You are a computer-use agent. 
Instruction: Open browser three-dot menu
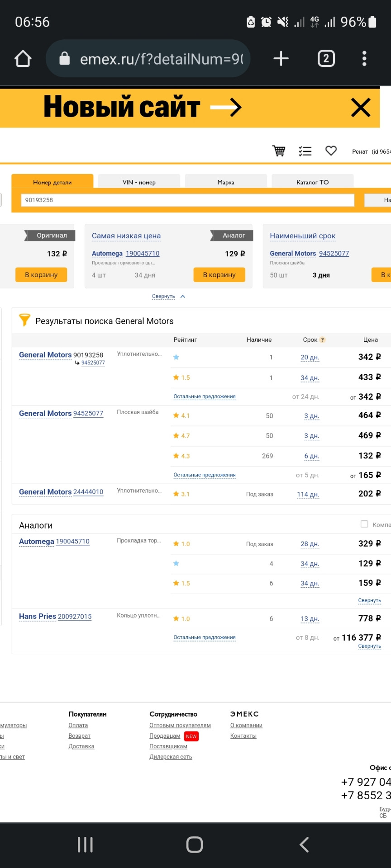click(364, 59)
